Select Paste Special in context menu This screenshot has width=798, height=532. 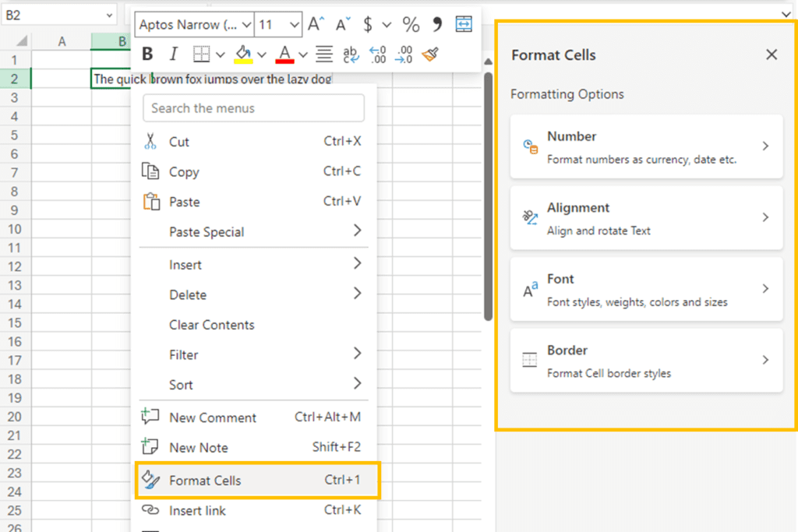tap(207, 232)
